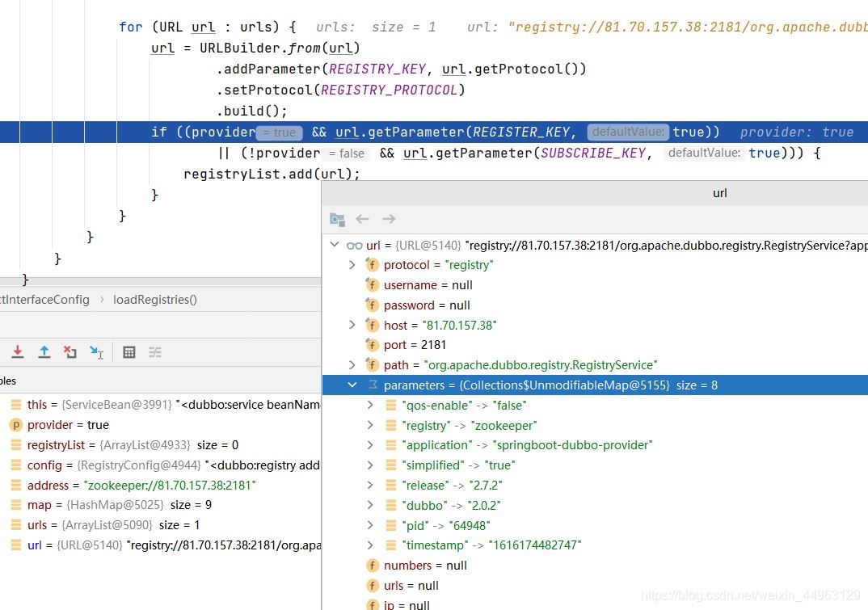
Task: Click the variable icon beside map = {HashMap@5025}
Action: point(16,505)
